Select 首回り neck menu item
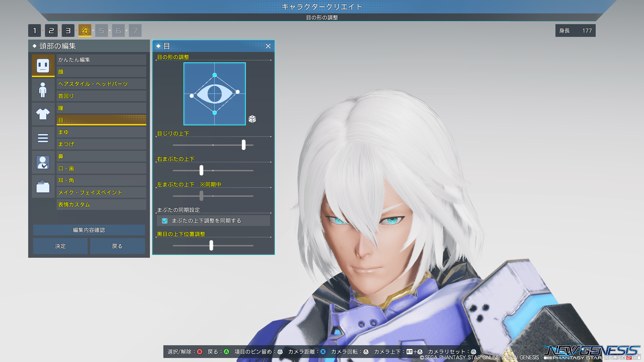Image resolution: width=644 pixels, height=362 pixels. click(101, 96)
